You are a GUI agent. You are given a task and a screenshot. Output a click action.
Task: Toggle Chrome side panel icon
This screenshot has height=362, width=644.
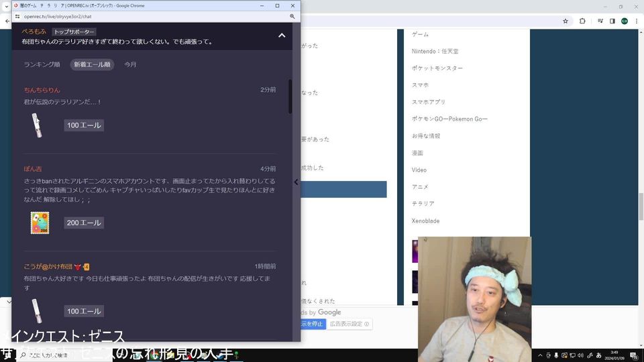[612, 21]
